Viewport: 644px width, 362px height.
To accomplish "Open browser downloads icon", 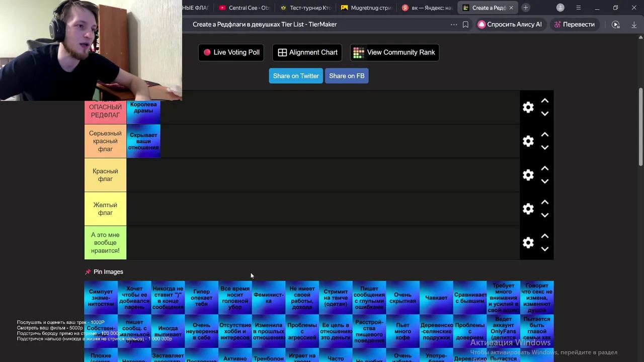I will pyautogui.click(x=634, y=24).
